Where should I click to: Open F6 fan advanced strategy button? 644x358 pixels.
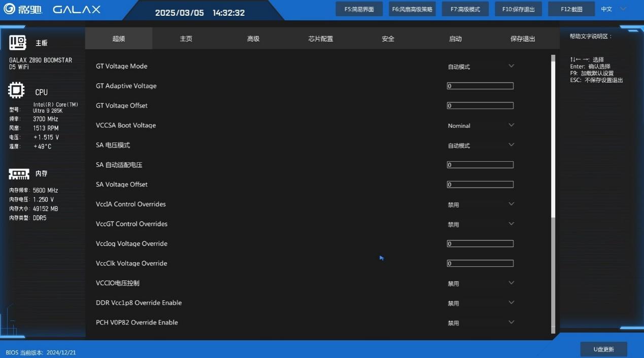(x=412, y=9)
